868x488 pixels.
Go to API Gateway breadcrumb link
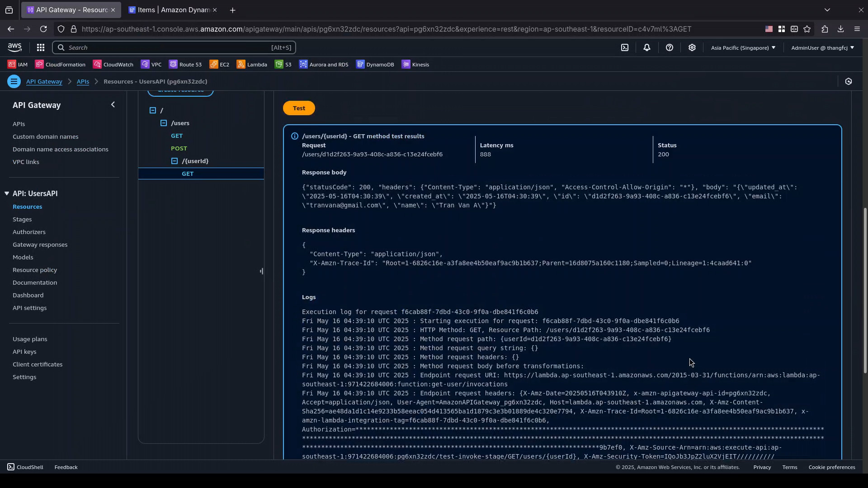point(44,81)
